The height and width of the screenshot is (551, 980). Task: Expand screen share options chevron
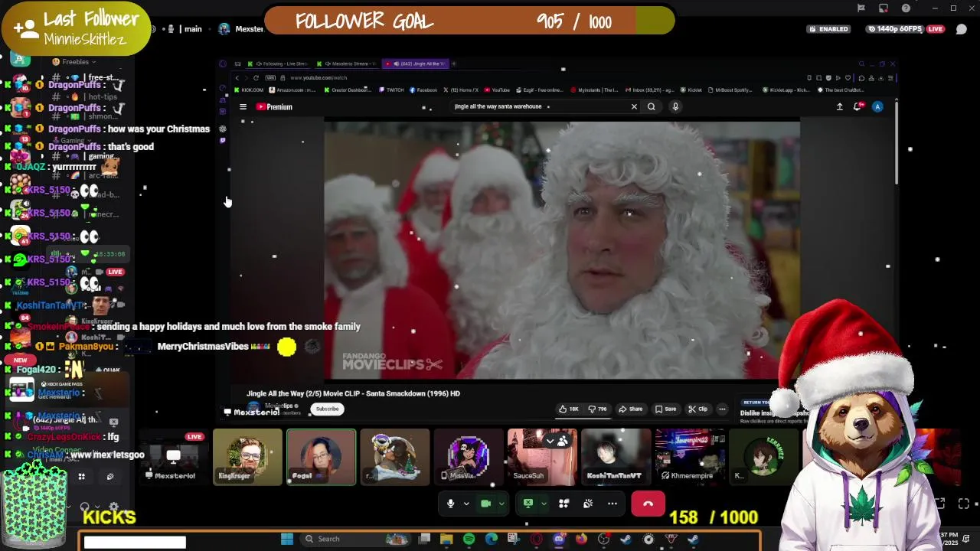(x=544, y=504)
